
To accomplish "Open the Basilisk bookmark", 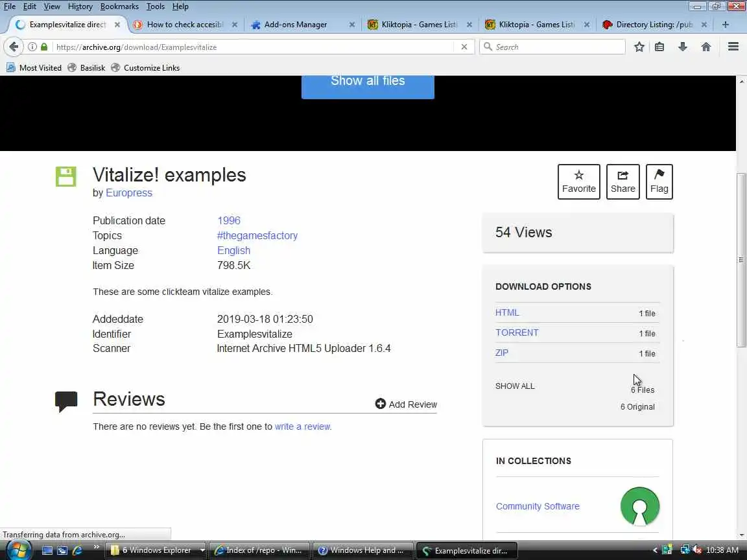I will point(86,67).
